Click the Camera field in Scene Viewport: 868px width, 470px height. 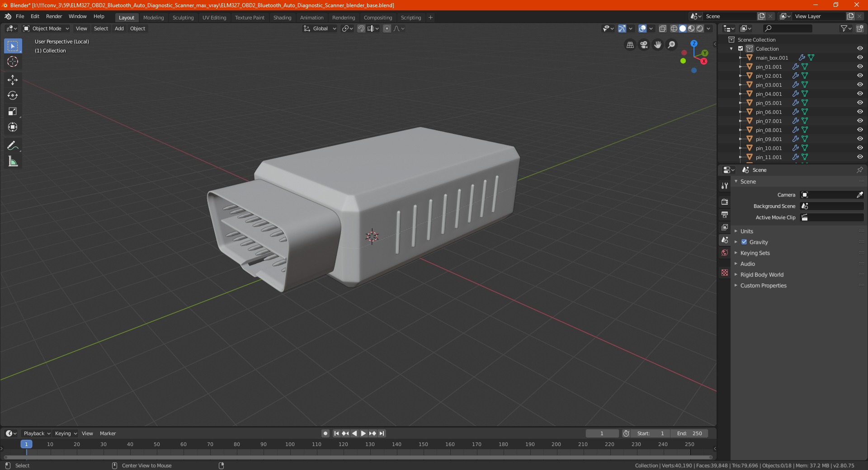832,195
